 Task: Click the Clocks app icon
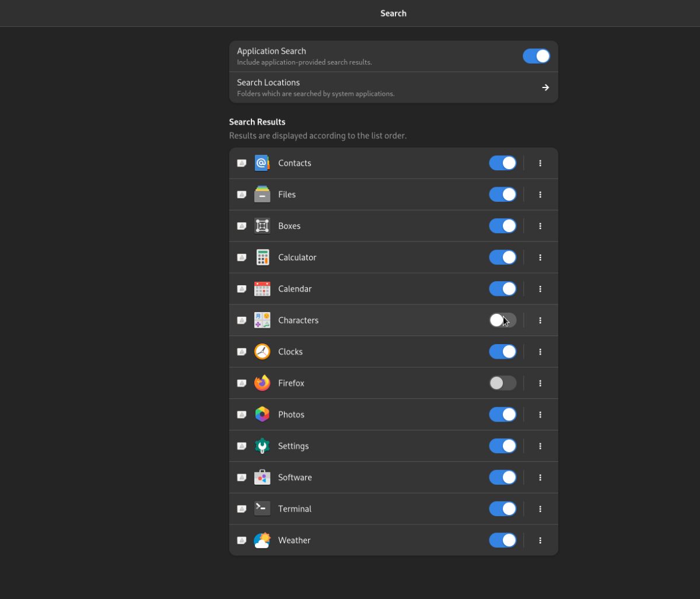tap(262, 352)
